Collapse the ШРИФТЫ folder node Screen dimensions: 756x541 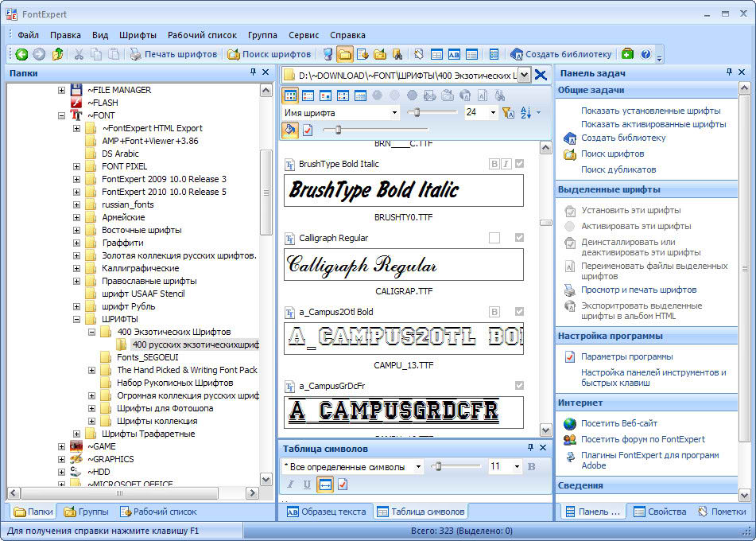[x=76, y=319]
